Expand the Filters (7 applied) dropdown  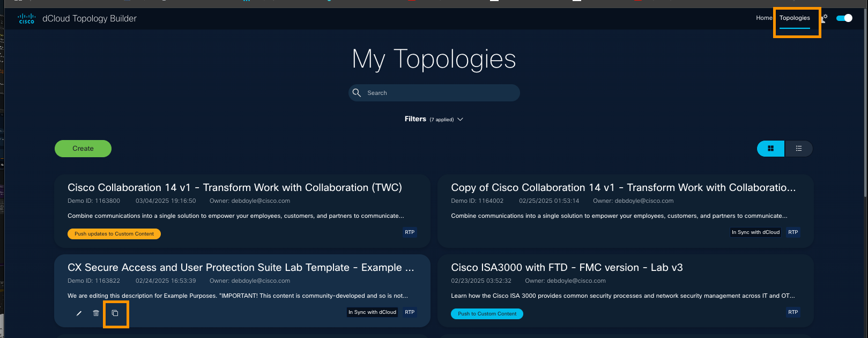pyautogui.click(x=434, y=119)
